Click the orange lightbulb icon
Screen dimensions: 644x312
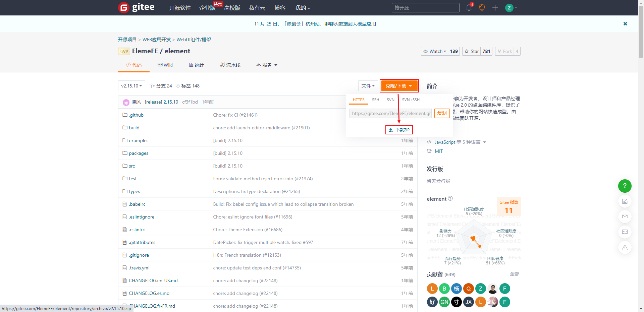click(x=482, y=8)
